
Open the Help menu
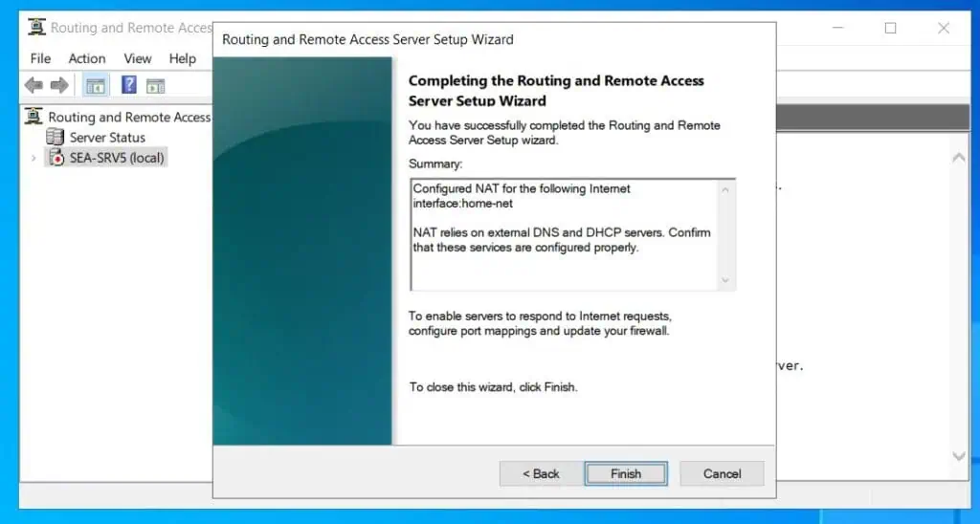point(183,58)
